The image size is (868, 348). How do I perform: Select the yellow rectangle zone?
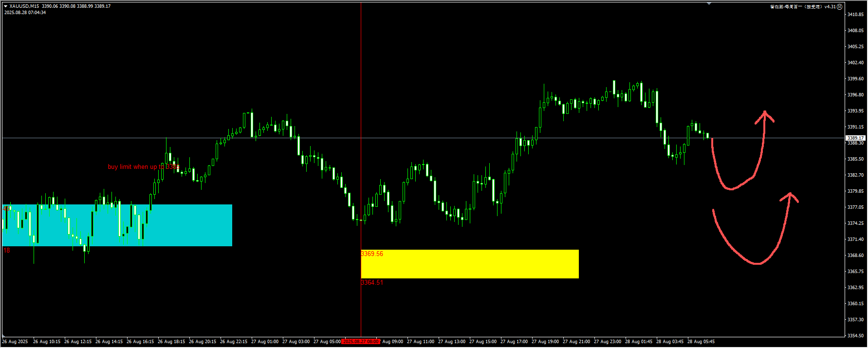click(469, 264)
